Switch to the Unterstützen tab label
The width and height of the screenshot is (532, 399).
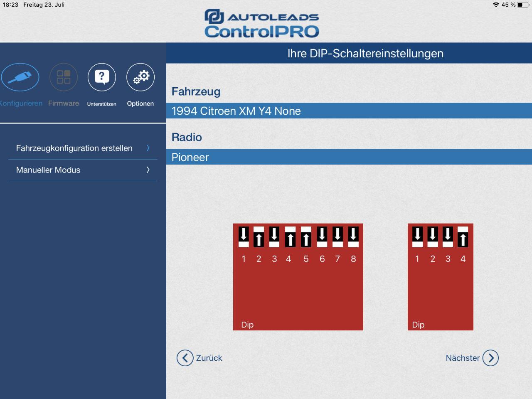(102, 104)
